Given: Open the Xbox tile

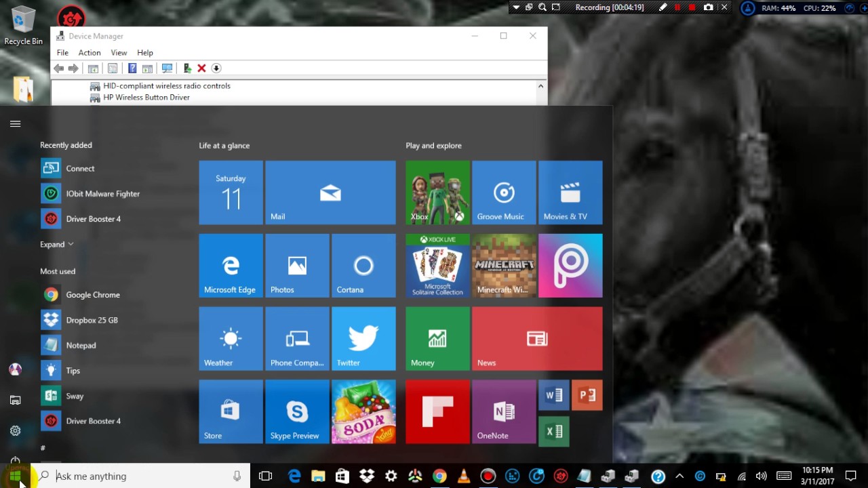Looking at the screenshot, I should coord(437,192).
